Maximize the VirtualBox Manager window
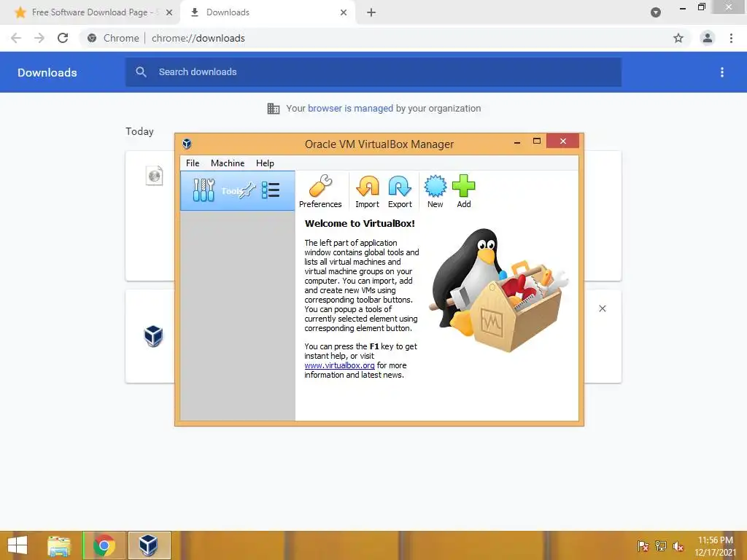The image size is (747, 560). [x=536, y=141]
